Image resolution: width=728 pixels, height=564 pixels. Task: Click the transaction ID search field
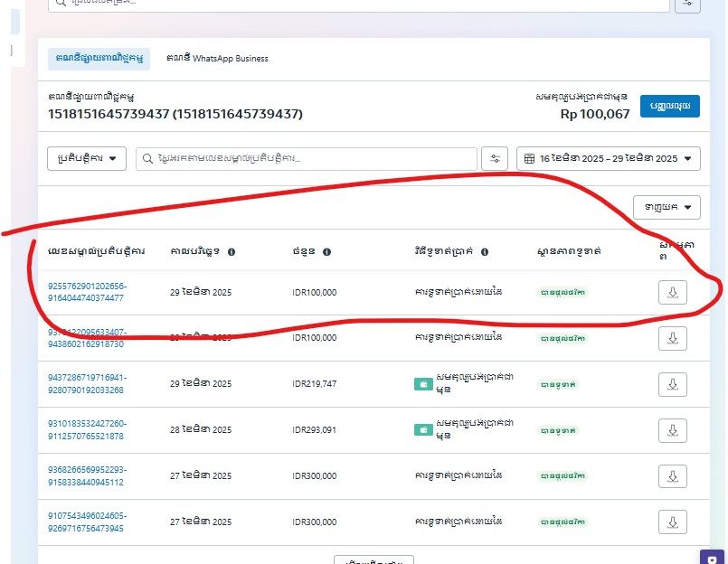(x=307, y=159)
